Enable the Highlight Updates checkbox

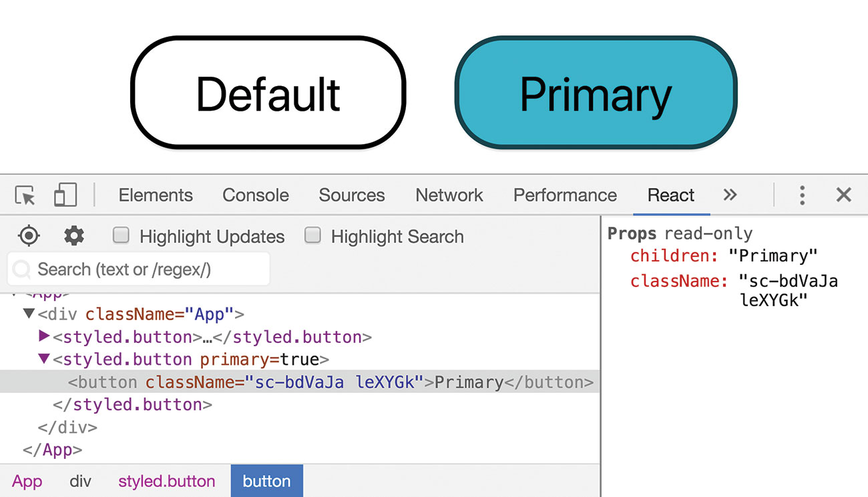(x=120, y=235)
